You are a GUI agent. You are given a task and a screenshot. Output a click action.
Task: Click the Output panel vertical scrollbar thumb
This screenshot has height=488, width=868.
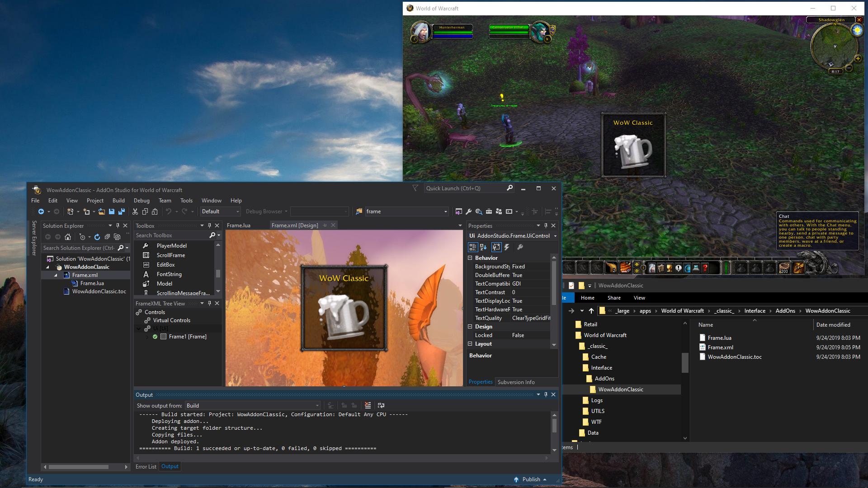tap(554, 426)
